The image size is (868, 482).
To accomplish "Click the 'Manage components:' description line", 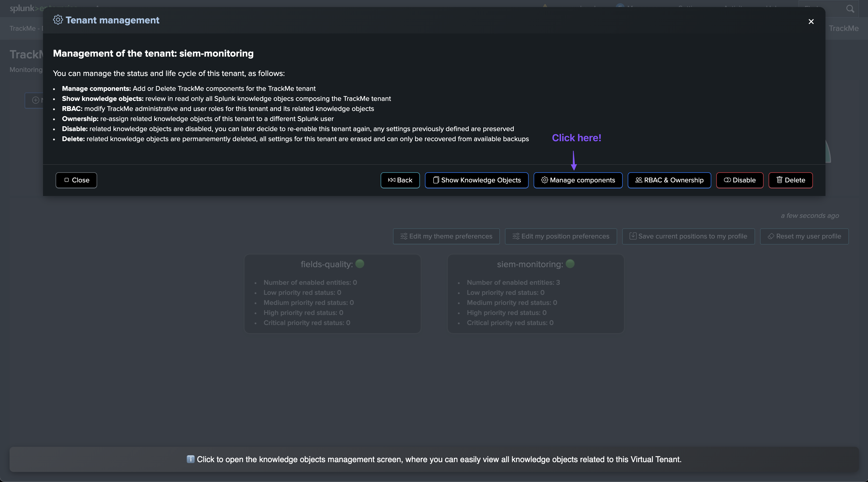I will (189, 89).
